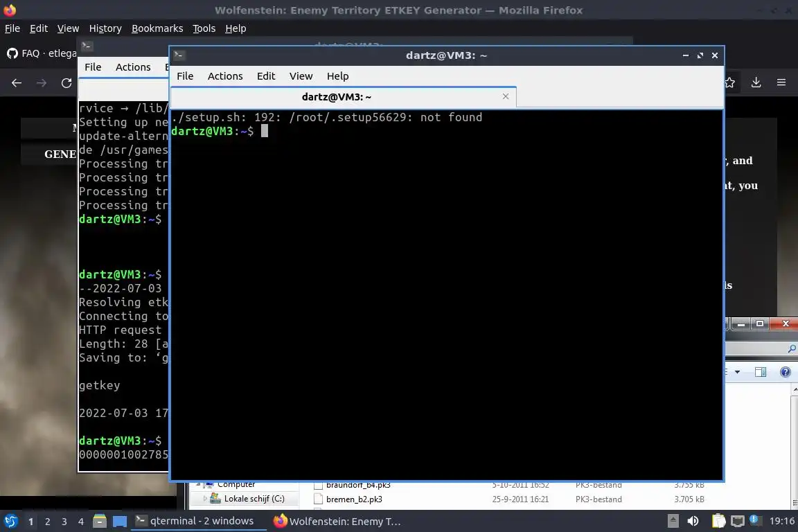Expand the hidden system tray icons arrow
798x532 pixels.
coord(673,521)
